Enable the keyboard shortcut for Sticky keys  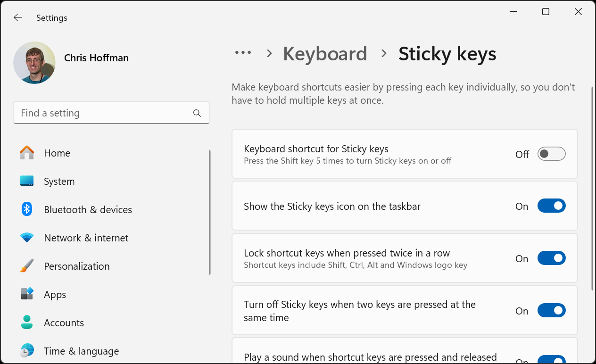click(x=551, y=154)
